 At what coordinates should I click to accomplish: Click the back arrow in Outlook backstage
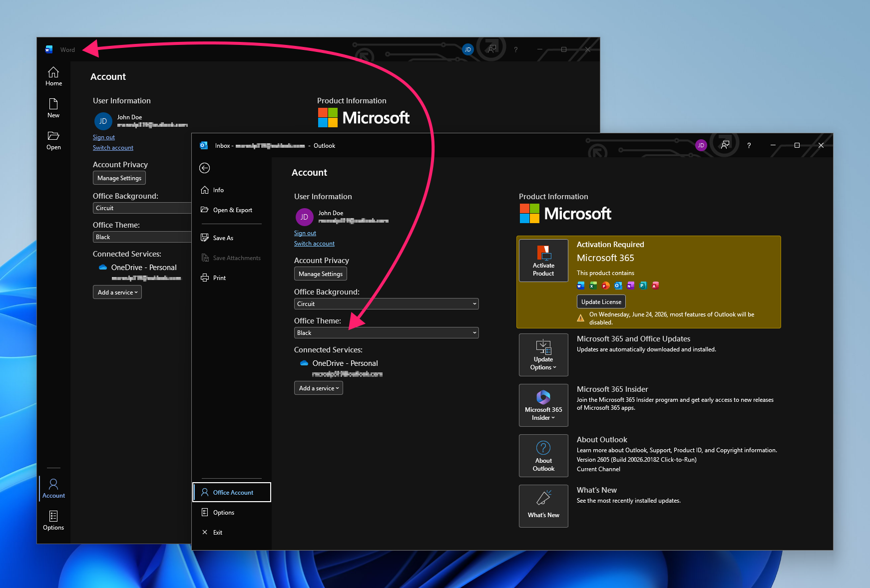pyautogui.click(x=205, y=168)
